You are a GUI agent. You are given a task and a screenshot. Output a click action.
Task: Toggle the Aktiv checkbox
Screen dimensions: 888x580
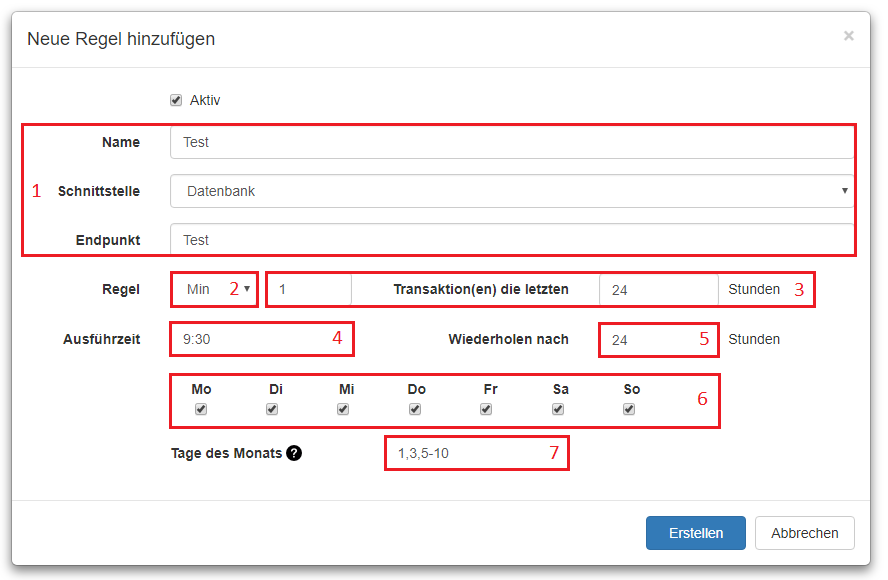[x=176, y=100]
